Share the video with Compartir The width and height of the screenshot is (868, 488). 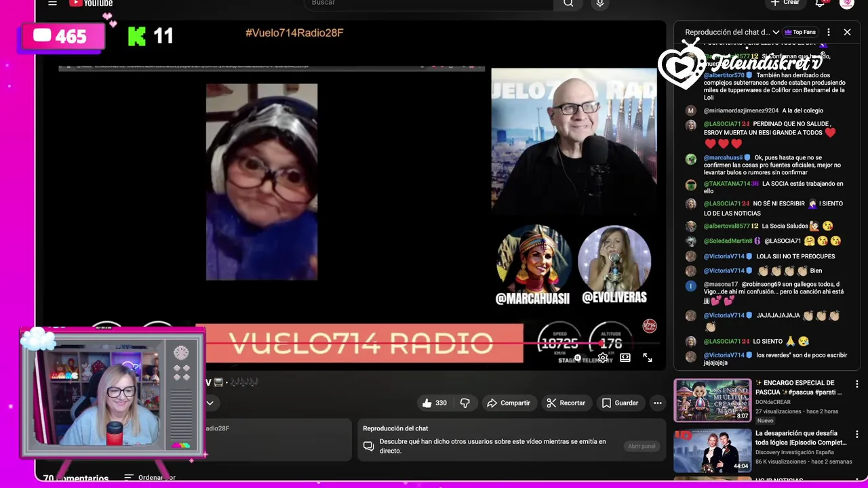point(509,403)
